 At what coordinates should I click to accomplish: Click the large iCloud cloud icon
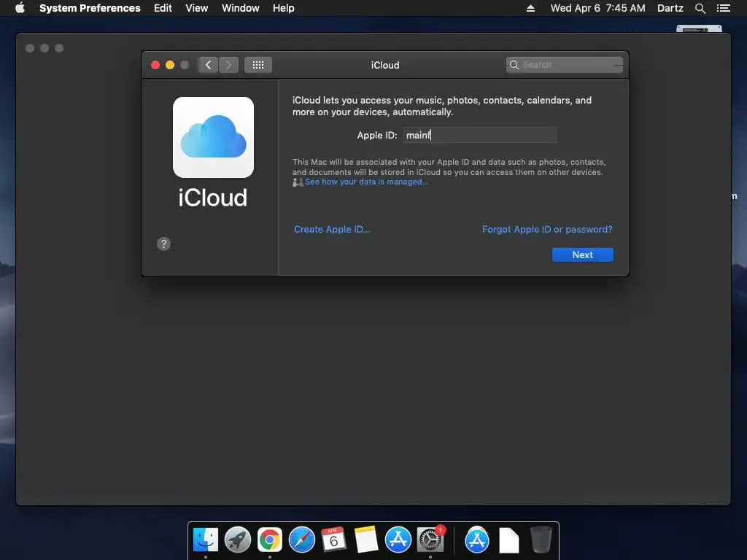pos(213,137)
